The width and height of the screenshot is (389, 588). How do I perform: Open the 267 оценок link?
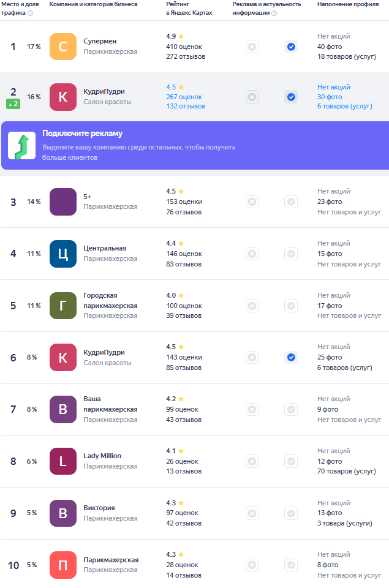point(184,97)
